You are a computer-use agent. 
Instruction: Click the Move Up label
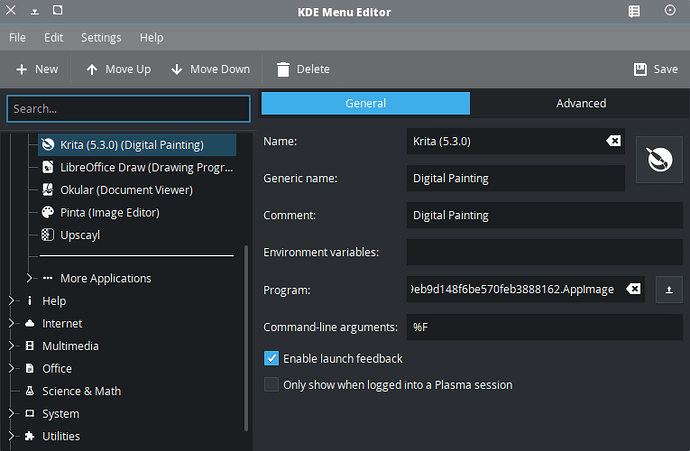point(128,69)
